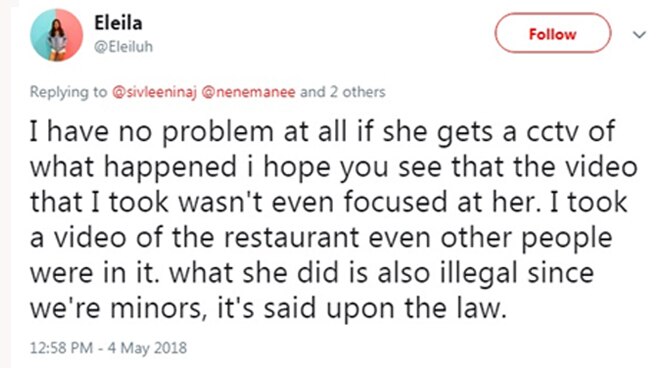
Task: Open the 12:58 PM timestamp permalink
Action: point(61,348)
